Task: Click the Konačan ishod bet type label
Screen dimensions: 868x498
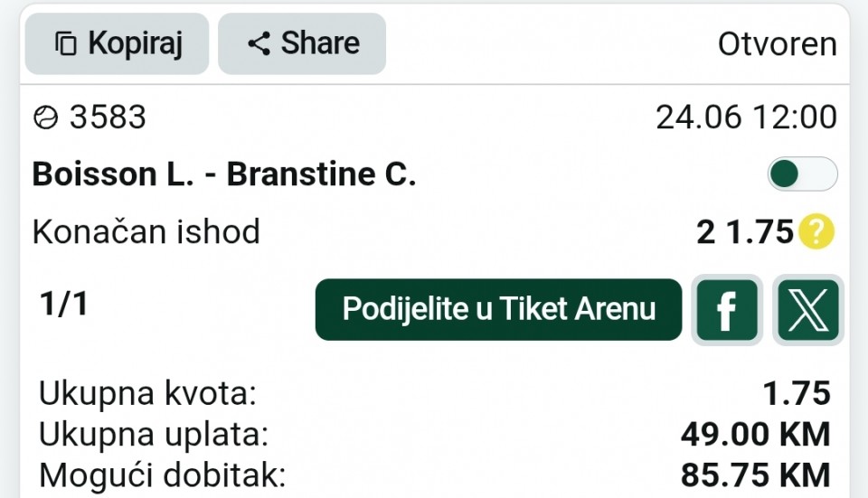Action: (146, 231)
